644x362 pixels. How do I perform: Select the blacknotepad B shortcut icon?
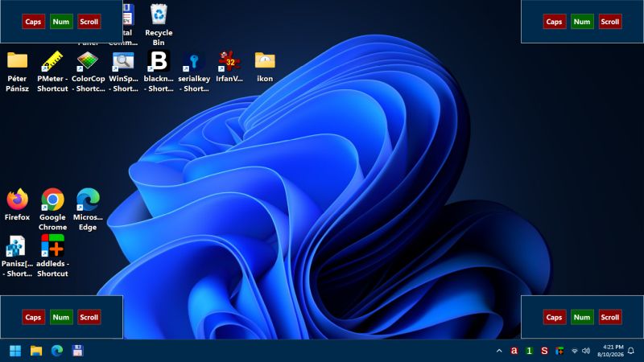click(x=159, y=71)
